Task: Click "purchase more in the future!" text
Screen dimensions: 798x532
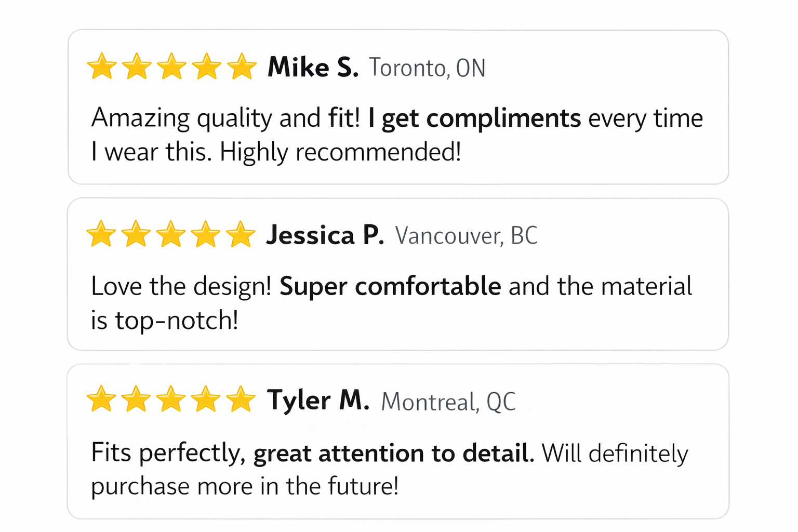Action: [x=245, y=486]
